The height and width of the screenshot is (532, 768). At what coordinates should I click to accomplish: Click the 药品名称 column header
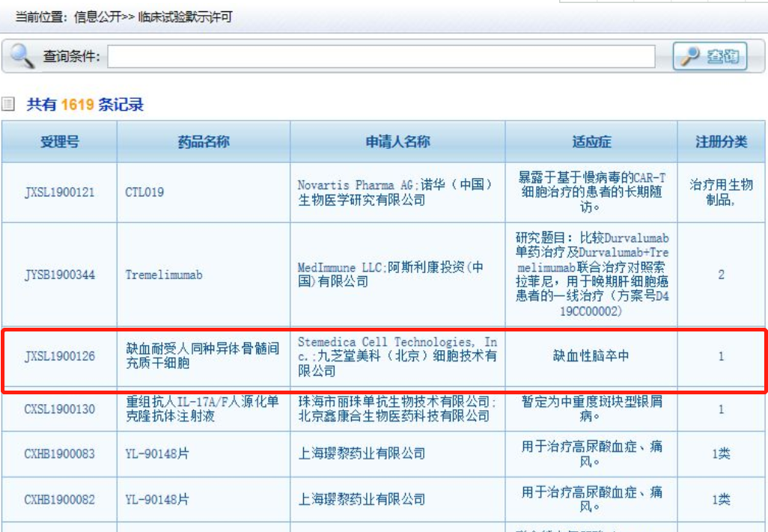(x=204, y=142)
